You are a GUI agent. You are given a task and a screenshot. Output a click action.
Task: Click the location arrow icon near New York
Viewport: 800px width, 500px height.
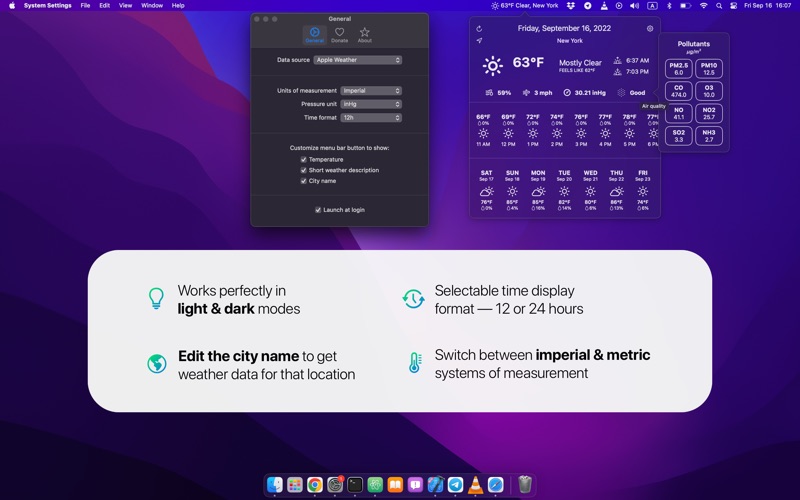tap(479, 40)
